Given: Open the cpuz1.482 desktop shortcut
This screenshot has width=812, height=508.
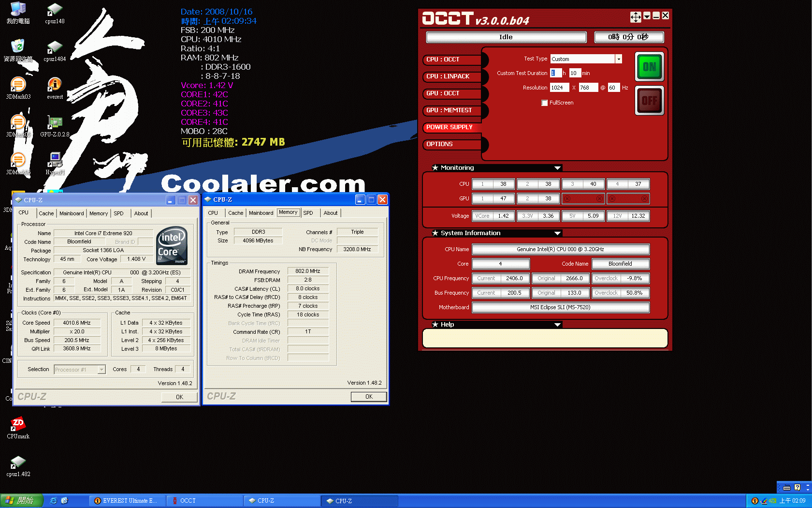Looking at the screenshot, I should pyautogui.click(x=18, y=466).
